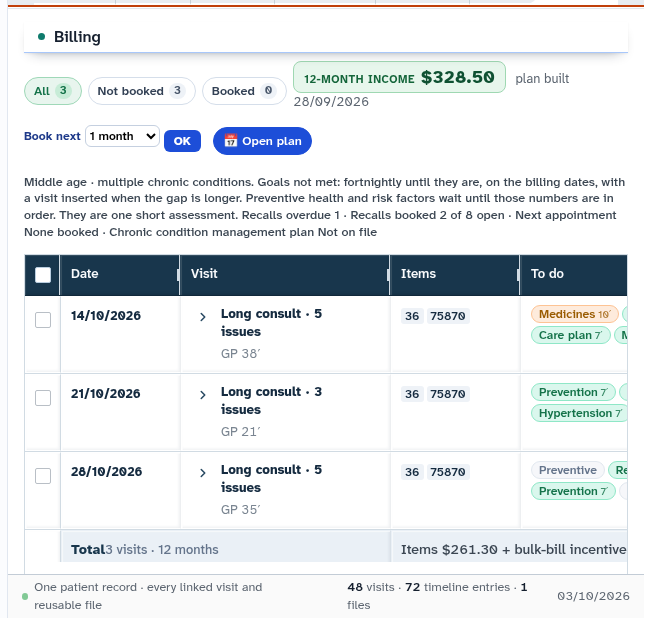Expand the 28/10/2026 long consult row
The width and height of the screenshot is (652, 618).
(x=203, y=473)
